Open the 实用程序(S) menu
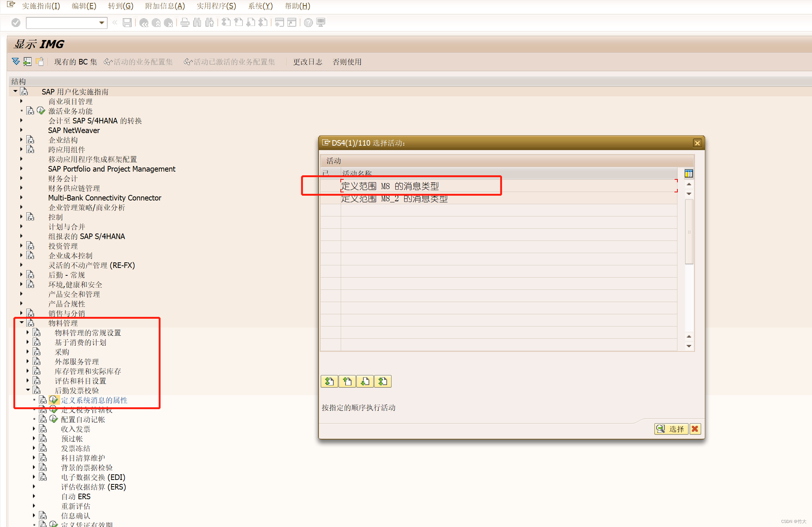Viewport: 812px width, 527px height. point(216,6)
